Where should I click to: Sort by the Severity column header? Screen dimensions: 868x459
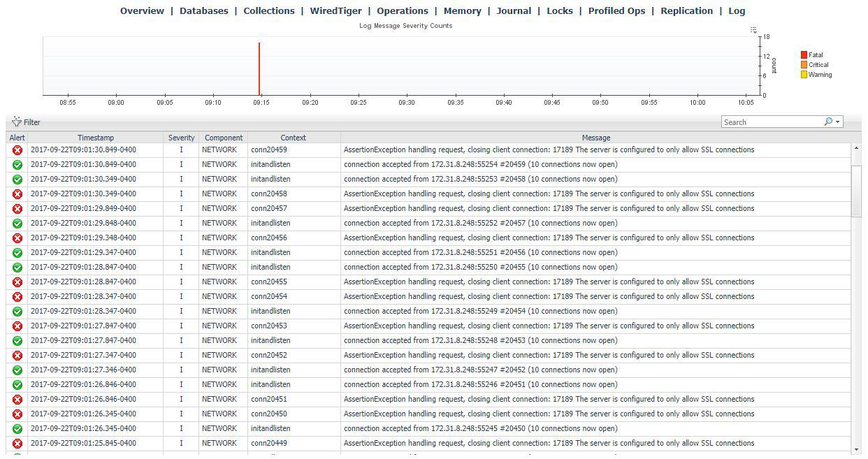181,138
